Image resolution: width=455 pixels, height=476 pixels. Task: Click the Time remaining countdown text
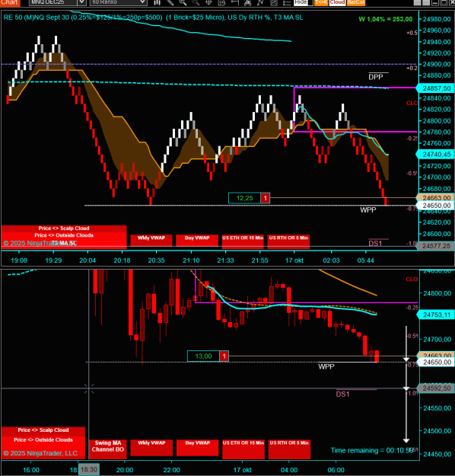372,451
